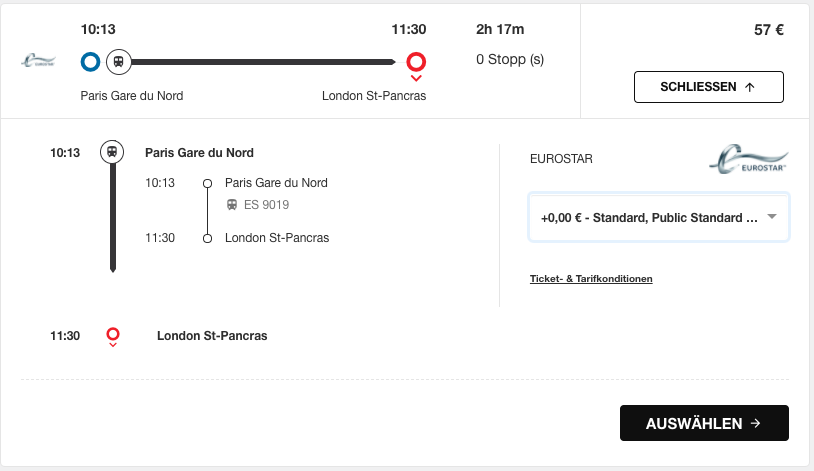Click the small train icon beside ES 9019
This screenshot has height=471, width=814.
(232, 205)
